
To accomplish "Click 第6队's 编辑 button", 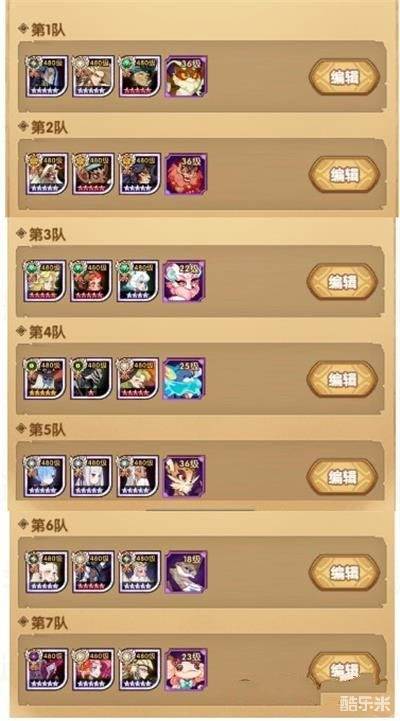I will point(344,572).
